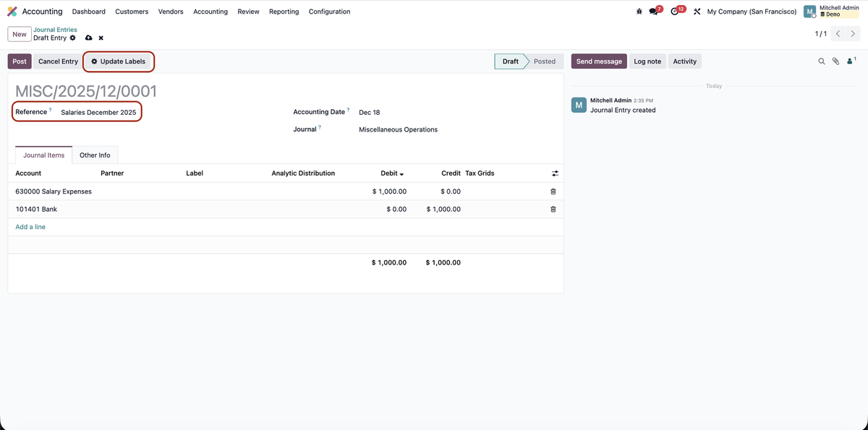Image resolution: width=868 pixels, height=430 pixels.
Task: Switch to the Other Info tab
Action: pyautogui.click(x=95, y=155)
